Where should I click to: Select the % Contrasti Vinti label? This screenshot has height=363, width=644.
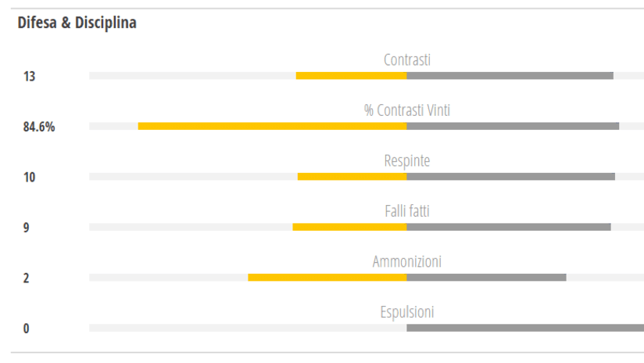(x=407, y=110)
